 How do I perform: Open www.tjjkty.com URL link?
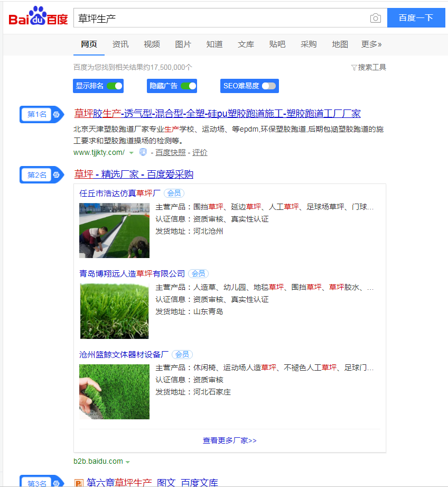tap(99, 152)
